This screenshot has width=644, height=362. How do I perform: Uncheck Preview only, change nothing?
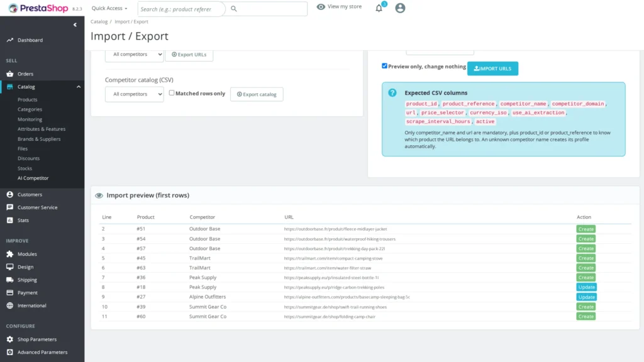tap(384, 65)
